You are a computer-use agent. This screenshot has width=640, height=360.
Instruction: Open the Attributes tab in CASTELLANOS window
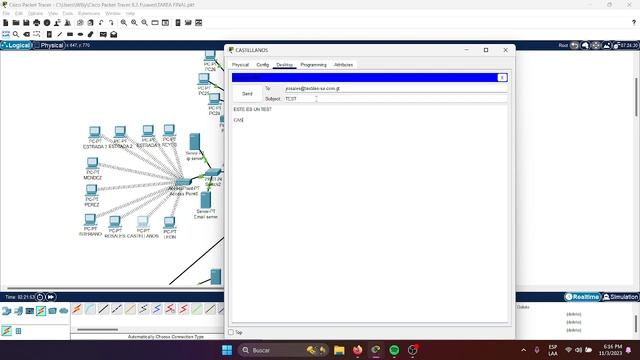click(x=343, y=65)
